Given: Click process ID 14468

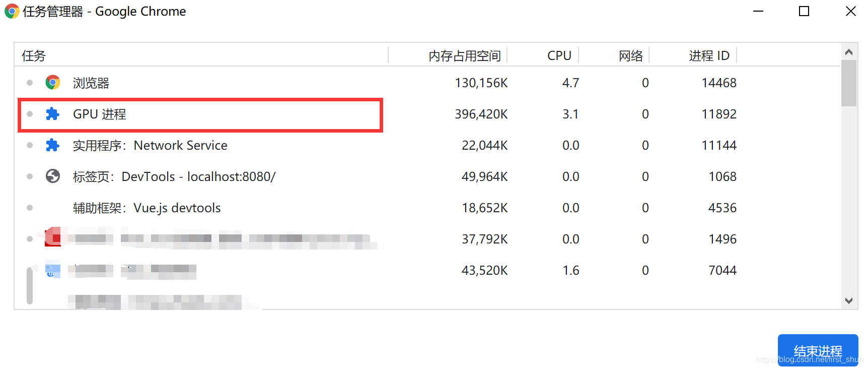Looking at the screenshot, I should [x=719, y=83].
